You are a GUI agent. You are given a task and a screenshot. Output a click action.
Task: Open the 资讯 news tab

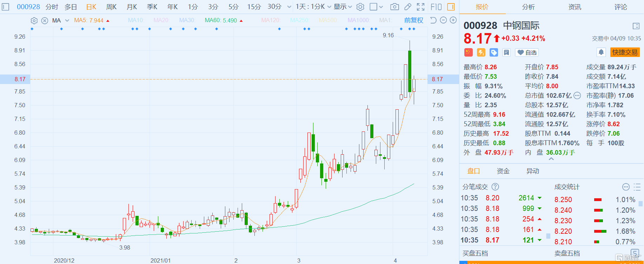(x=575, y=7)
